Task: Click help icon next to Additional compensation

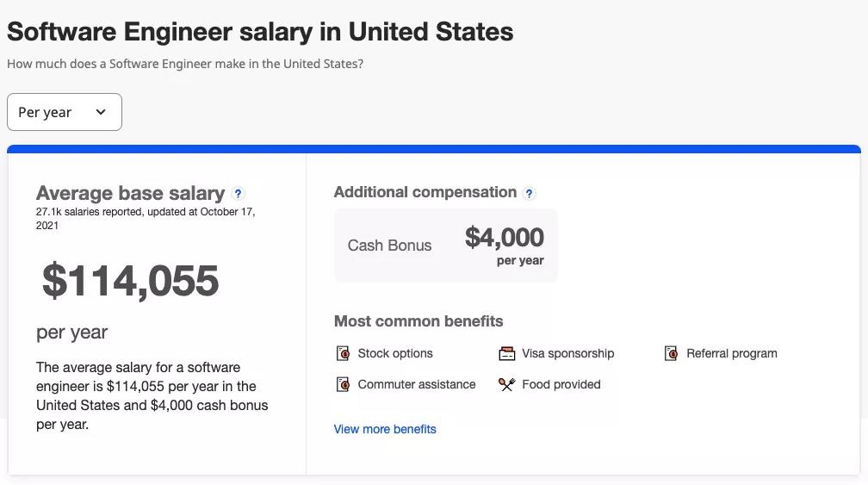Action: click(530, 193)
